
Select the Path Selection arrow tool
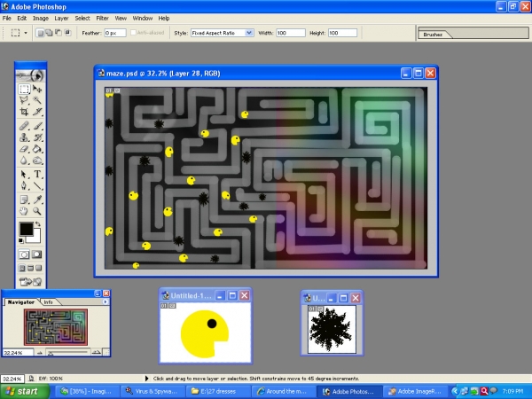(24, 175)
